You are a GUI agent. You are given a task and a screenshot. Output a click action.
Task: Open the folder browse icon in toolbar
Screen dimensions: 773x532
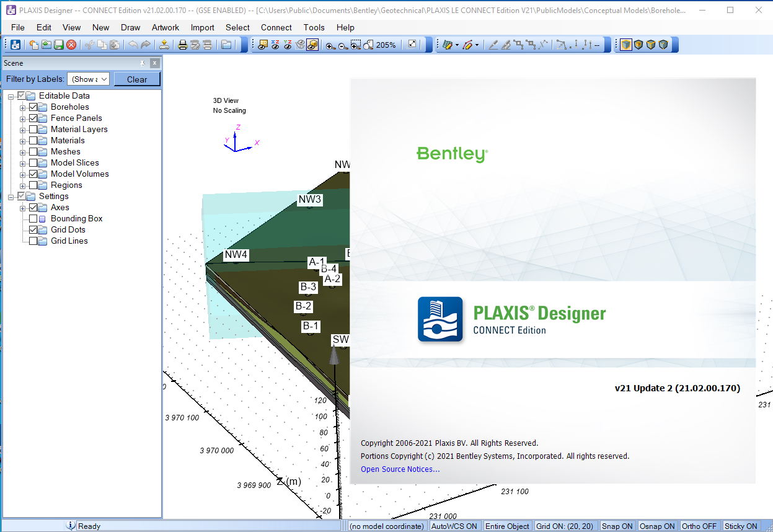tap(226, 45)
